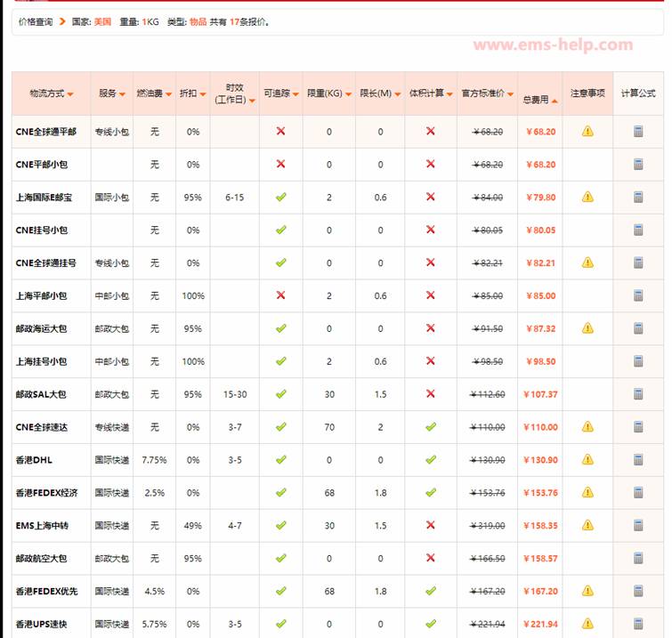Screen dimensions: 672x638
Task: View warning notice for EMS上海中转
Action: tap(587, 525)
